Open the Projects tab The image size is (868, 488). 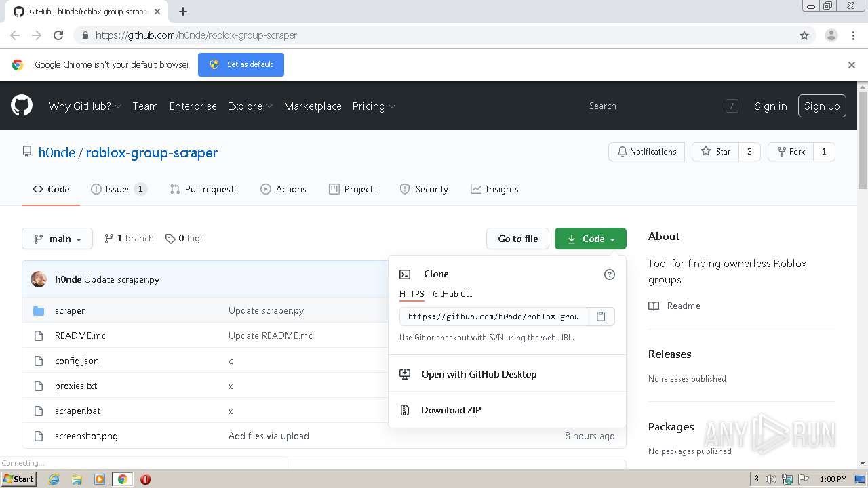tap(353, 189)
